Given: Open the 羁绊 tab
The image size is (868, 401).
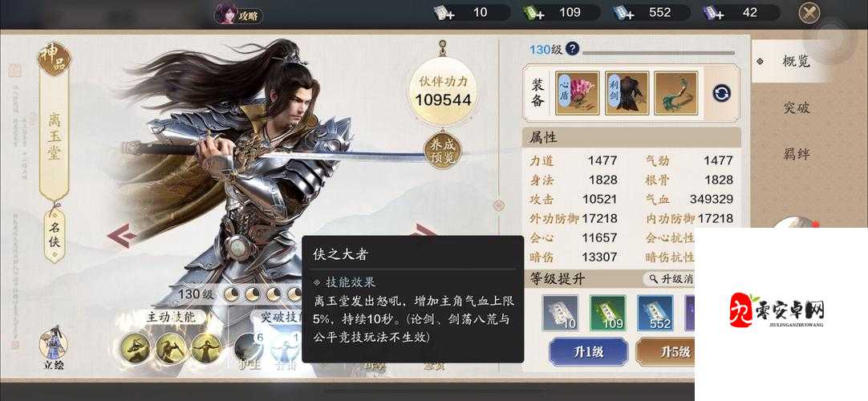Looking at the screenshot, I should click(x=797, y=154).
